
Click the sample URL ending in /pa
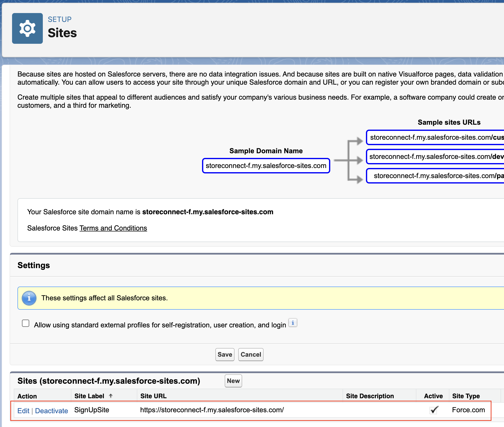[x=435, y=176]
